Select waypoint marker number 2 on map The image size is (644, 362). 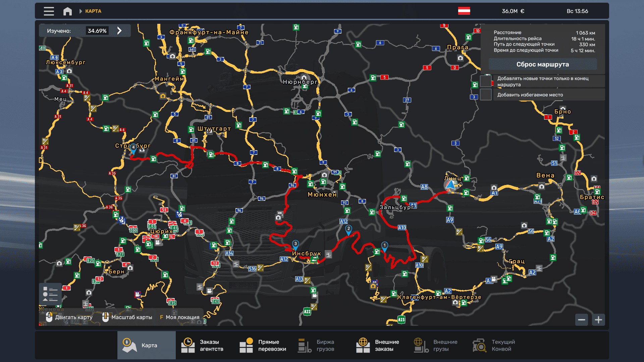[x=348, y=229]
